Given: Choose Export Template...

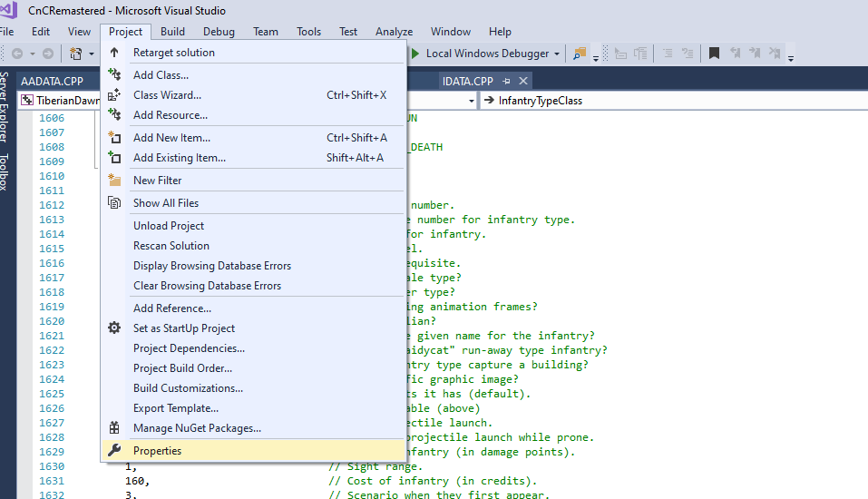Looking at the screenshot, I should pos(254,407).
